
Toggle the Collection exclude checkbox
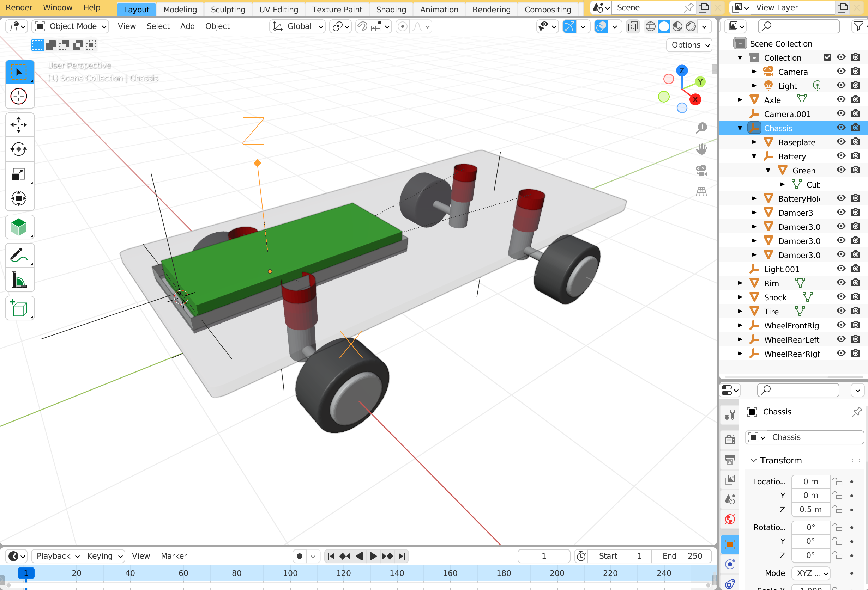click(x=827, y=57)
